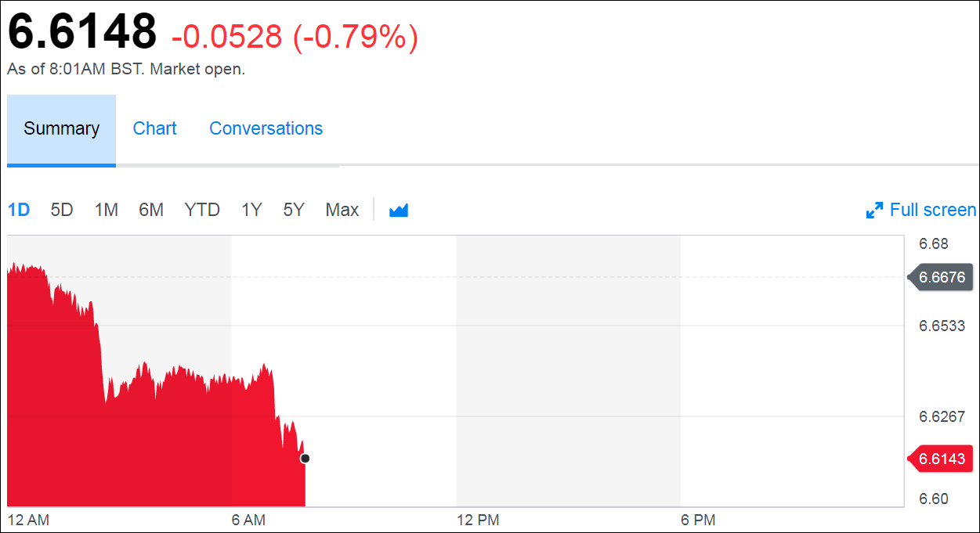Click the gray 6.6676 previous close label
This screenshot has width=980, height=533.
pos(943,277)
